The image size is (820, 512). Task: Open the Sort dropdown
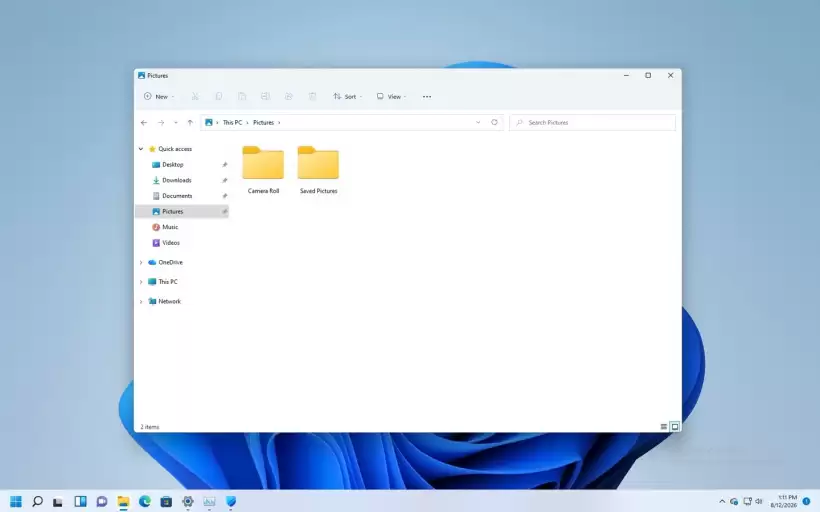pos(347,96)
